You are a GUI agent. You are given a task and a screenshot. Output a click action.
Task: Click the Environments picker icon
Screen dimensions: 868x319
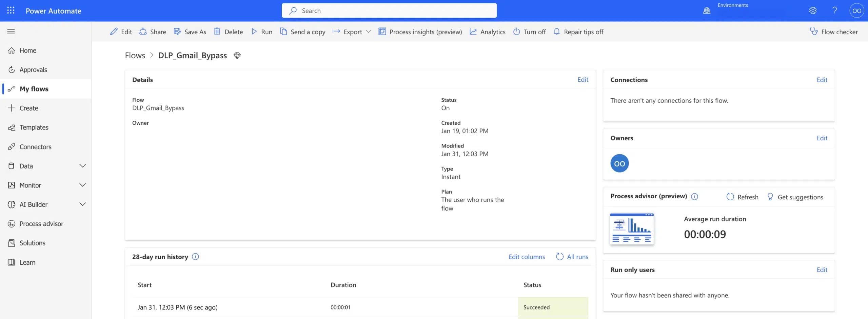pyautogui.click(x=707, y=11)
